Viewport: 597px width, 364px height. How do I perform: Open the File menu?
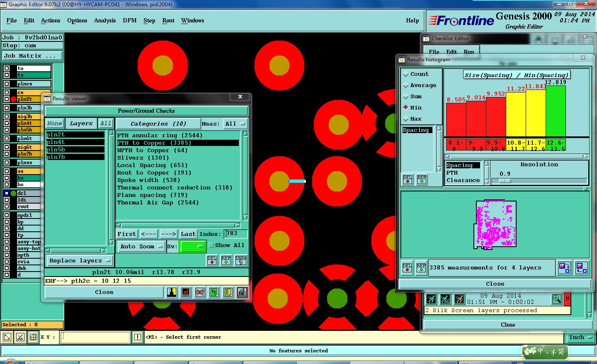pos(12,21)
